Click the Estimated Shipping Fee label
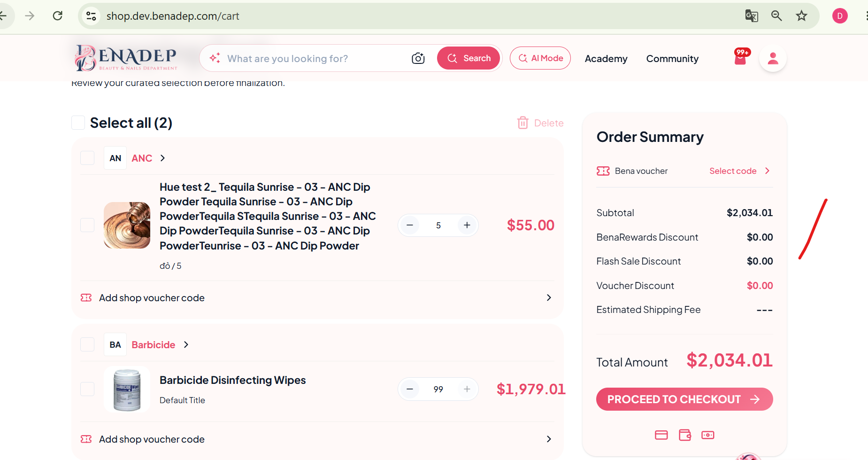The image size is (868, 460). 648,310
